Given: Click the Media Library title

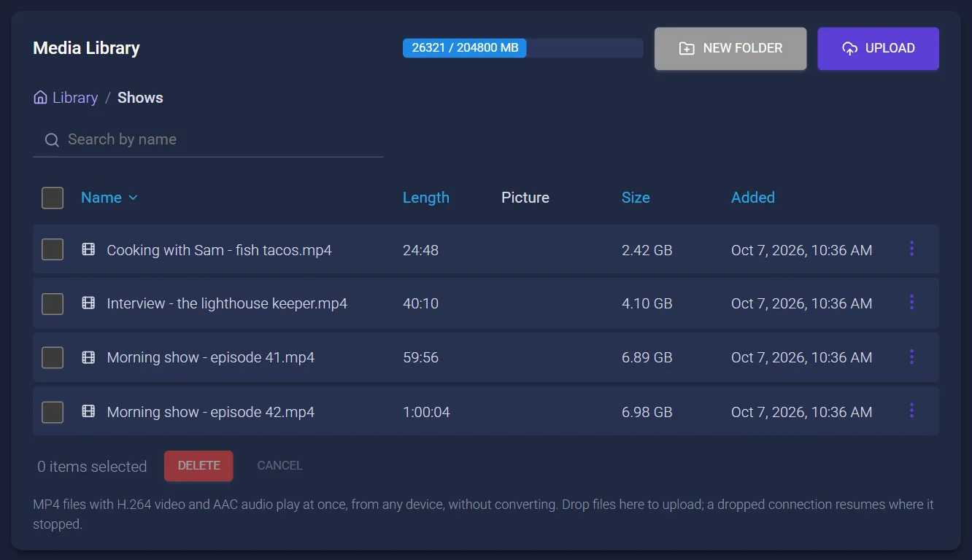Looking at the screenshot, I should [86, 48].
